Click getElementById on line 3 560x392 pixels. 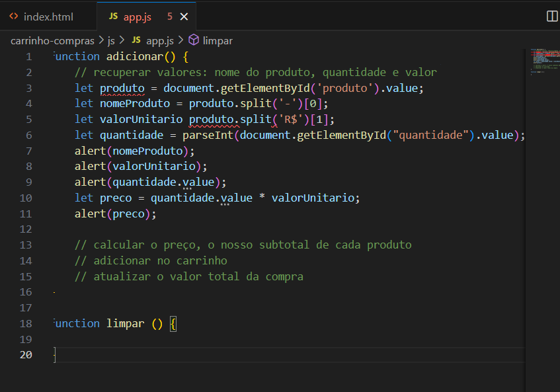point(265,88)
